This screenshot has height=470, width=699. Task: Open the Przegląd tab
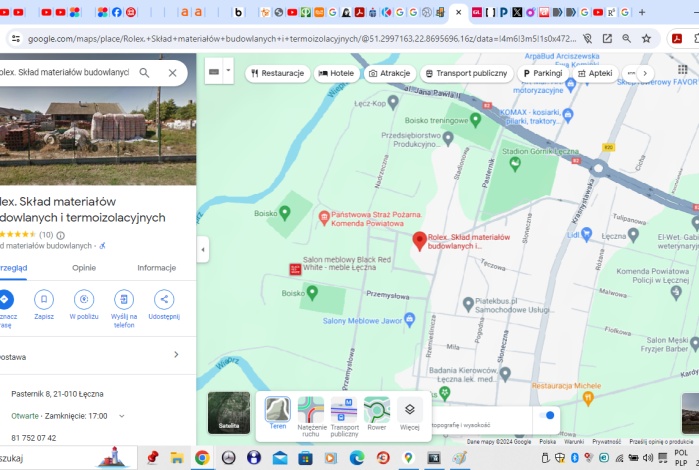pyautogui.click(x=13, y=268)
